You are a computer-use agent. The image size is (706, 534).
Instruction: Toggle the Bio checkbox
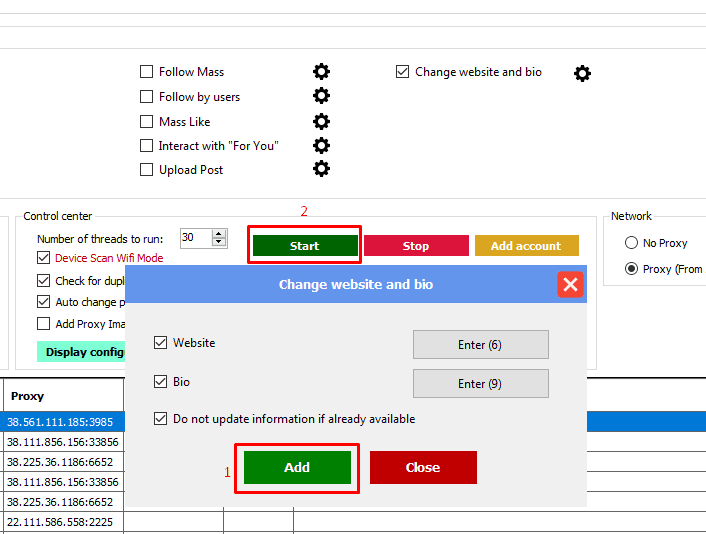160,382
